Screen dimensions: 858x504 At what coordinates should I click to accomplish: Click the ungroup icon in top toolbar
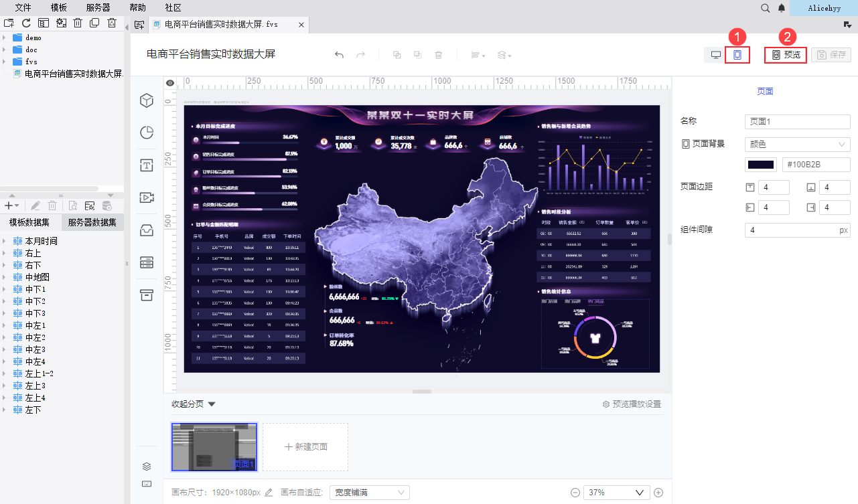tap(417, 55)
